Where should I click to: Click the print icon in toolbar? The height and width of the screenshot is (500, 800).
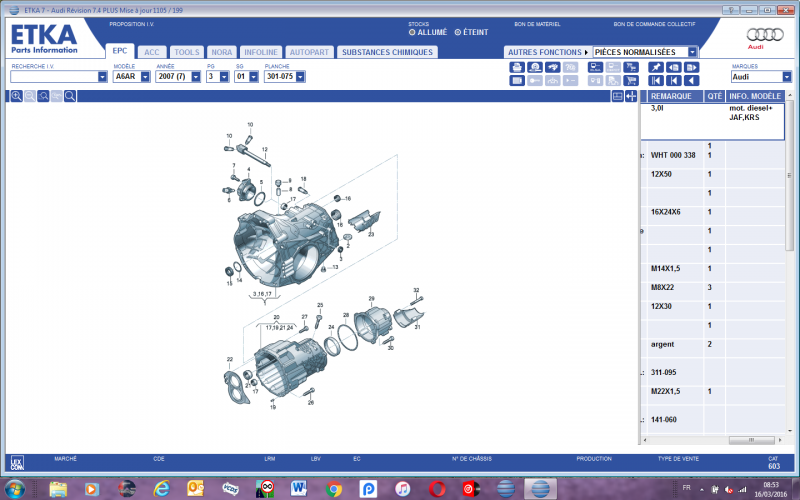point(517,67)
